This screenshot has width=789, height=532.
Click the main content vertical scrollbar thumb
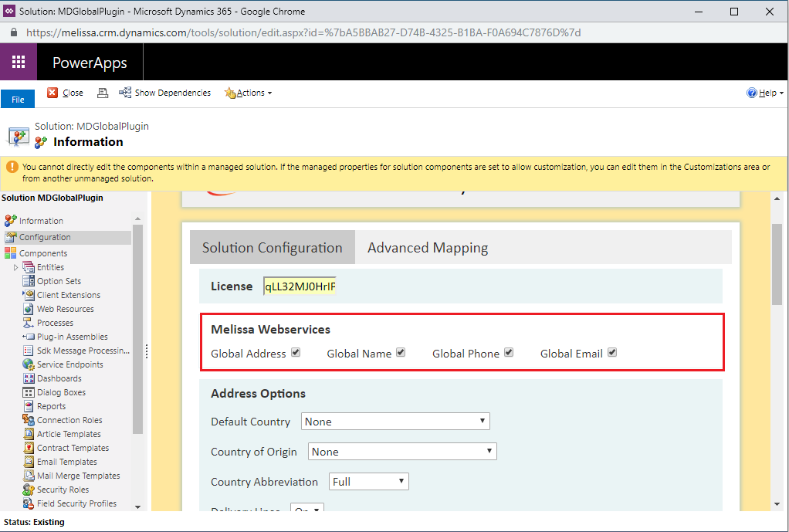click(777, 264)
